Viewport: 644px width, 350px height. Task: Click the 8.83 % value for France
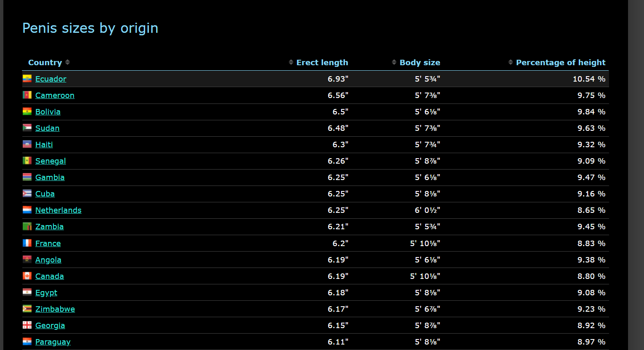[x=591, y=243]
